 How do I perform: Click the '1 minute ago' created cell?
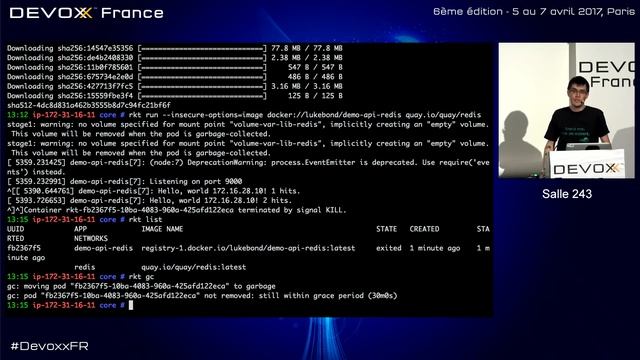tap(435, 248)
